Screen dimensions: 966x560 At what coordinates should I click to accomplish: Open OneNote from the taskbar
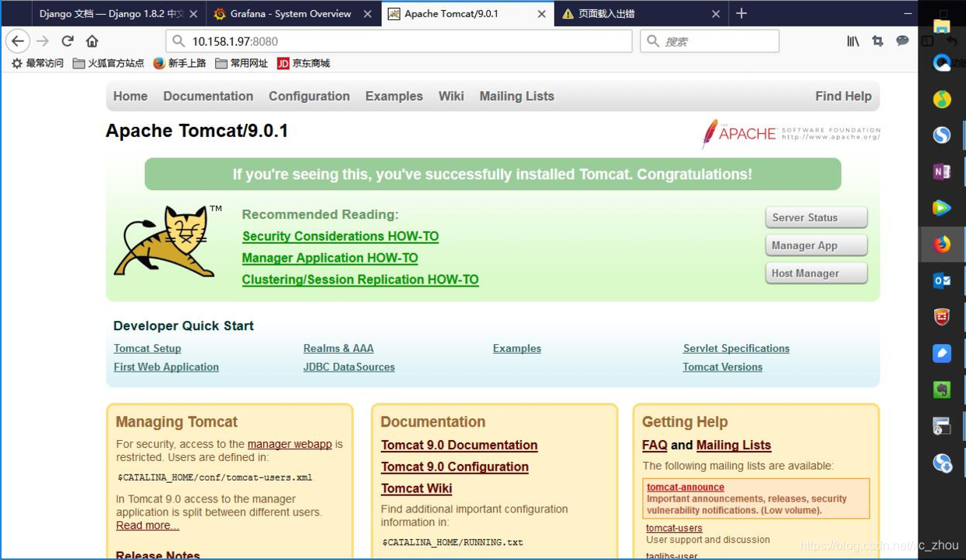(942, 171)
